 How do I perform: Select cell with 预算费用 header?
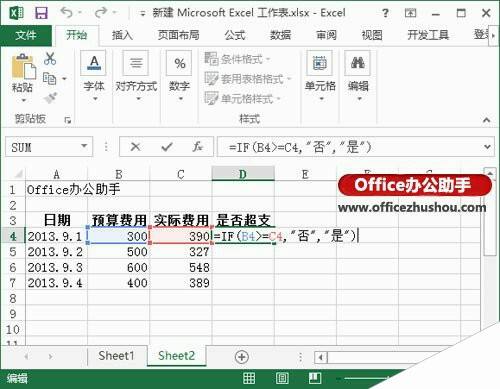(119, 220)
